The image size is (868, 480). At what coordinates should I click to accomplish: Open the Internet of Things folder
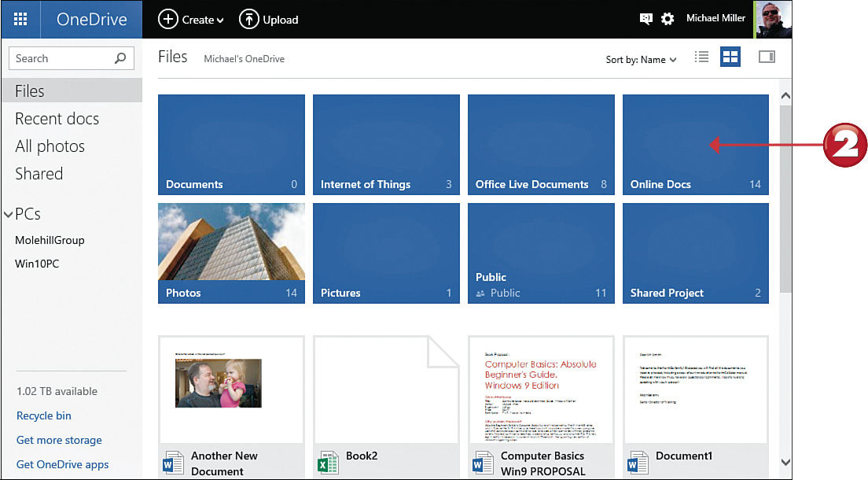(x=386, y=145)
